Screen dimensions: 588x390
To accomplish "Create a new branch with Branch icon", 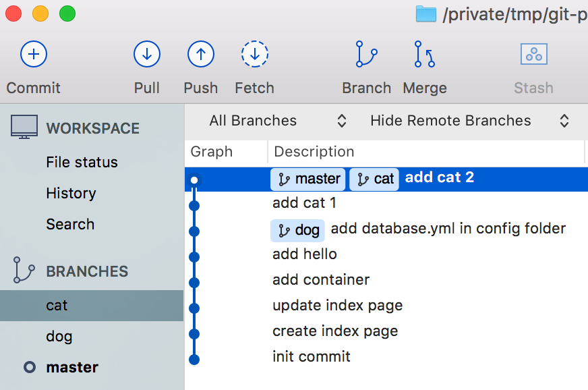I will coord(366,54).
